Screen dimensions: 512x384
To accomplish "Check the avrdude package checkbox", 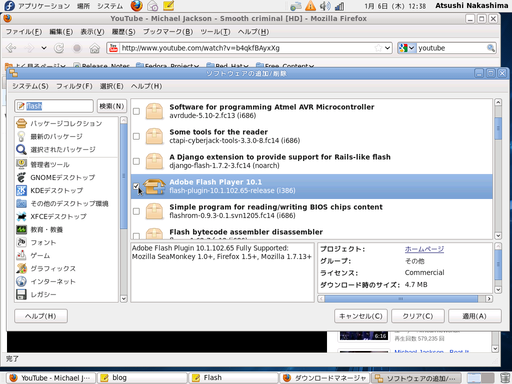I will pyautogui.click(x=136, y=111).
